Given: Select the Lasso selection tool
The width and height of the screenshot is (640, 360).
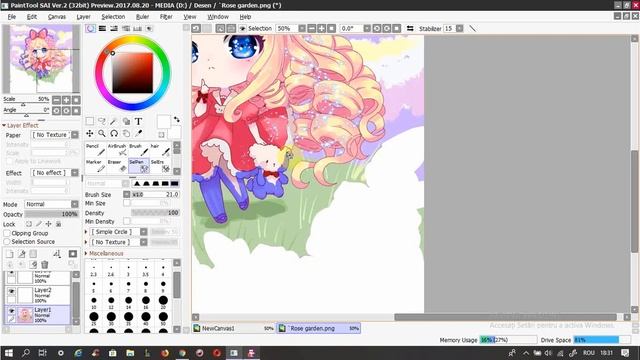Looking at the screenshot, I should click(x=102, y=121).
